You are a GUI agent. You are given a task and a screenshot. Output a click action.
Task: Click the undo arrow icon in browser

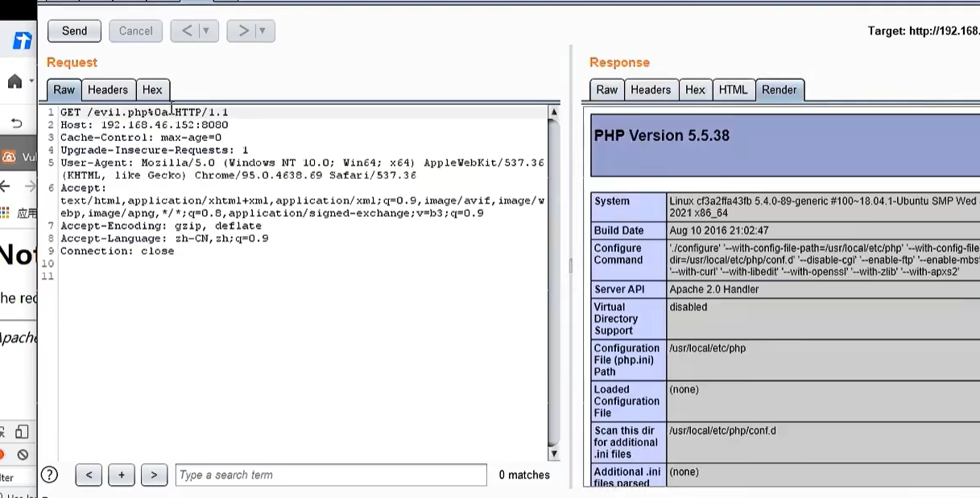pyautogui.click(x=16, y=123)
